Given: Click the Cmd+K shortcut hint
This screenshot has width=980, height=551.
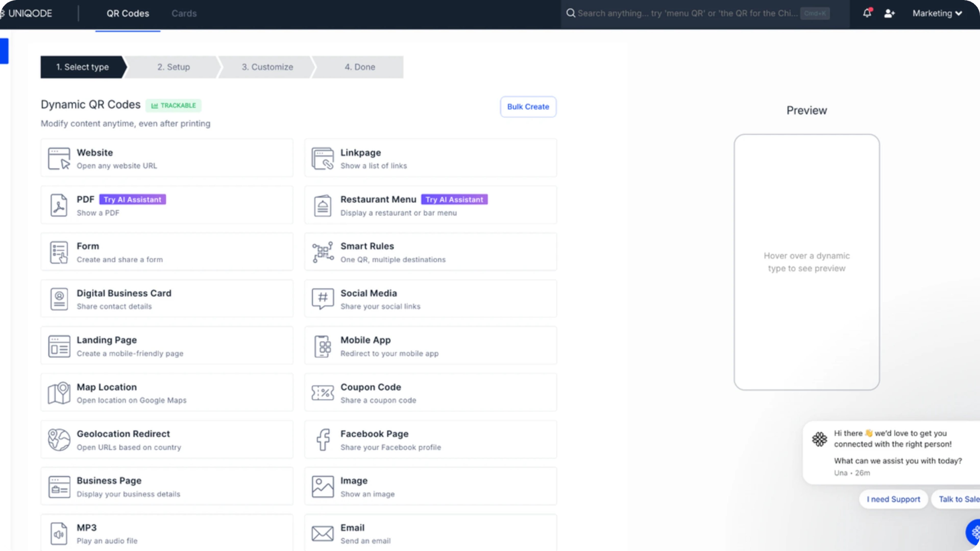Looking at the screenshot, I should coord(815,13).
